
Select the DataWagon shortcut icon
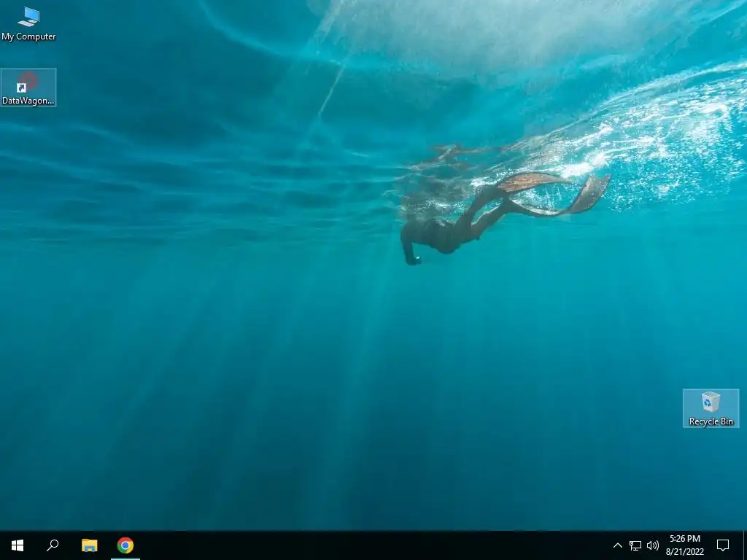coord(28,87)
